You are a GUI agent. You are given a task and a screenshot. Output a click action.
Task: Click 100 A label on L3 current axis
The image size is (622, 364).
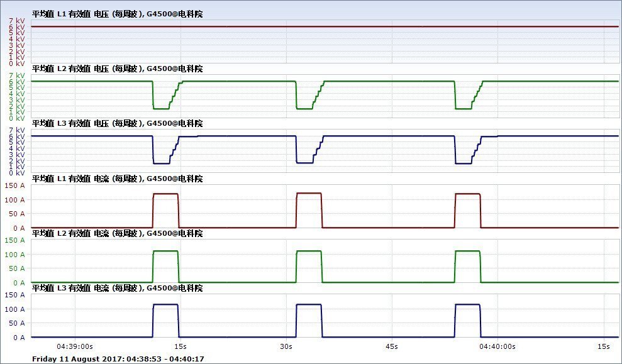pyautogui.click(x=14, y=309)
